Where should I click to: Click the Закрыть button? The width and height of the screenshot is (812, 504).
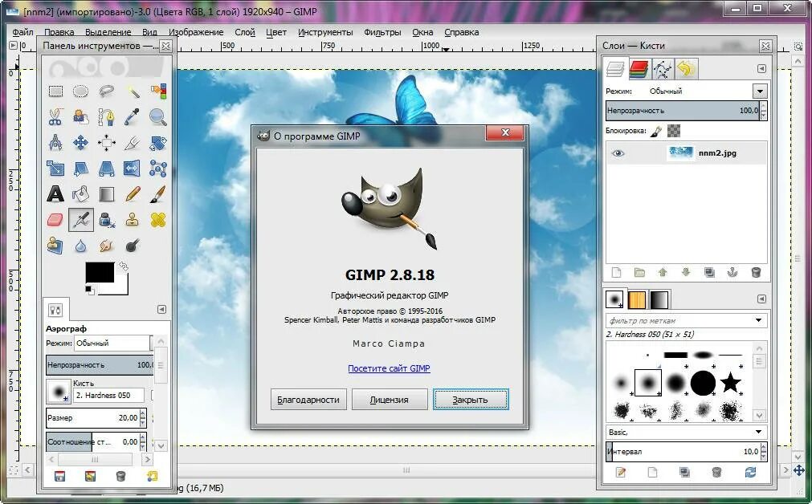coord(471,400)
